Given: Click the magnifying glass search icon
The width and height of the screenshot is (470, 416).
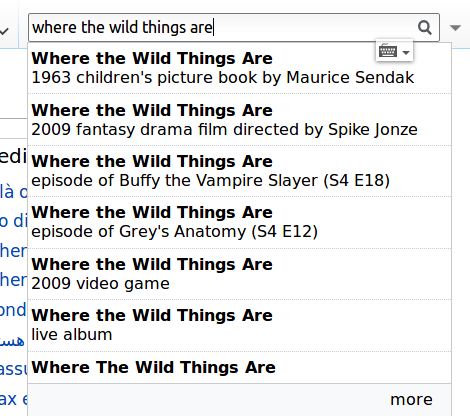Looking at the screenshot, I should click(425, 28).
